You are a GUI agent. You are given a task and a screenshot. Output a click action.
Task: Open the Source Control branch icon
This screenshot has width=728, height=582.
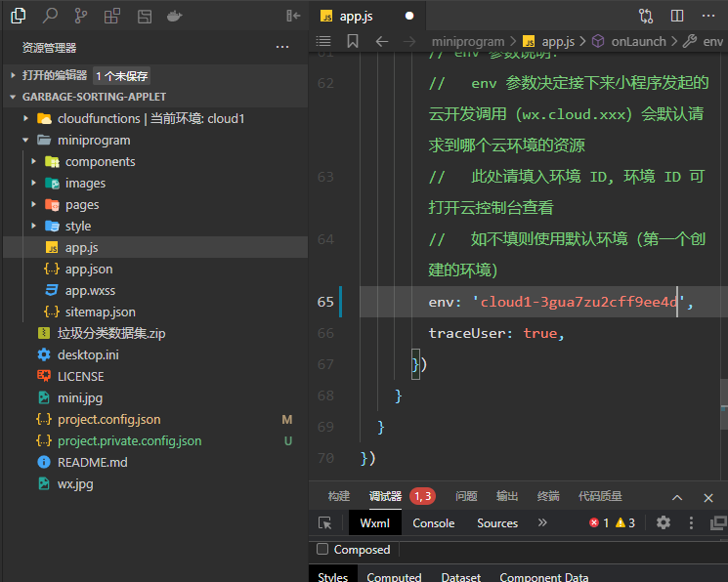pyautogui.click(x=81, y=16)
